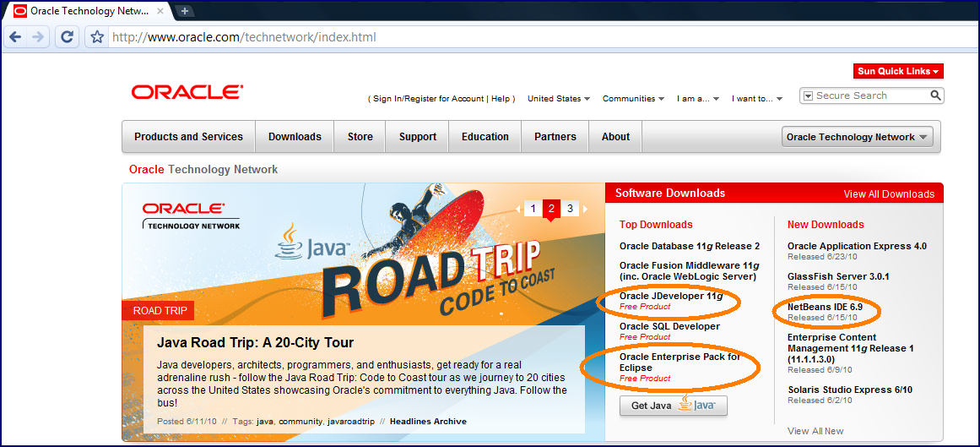Open the Products and Services menu
This screenshot has height=447, width=980.
189,137
